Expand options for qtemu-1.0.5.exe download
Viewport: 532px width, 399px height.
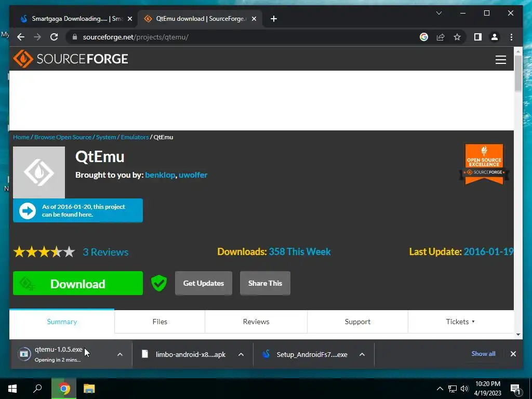[x=120, y=354]
